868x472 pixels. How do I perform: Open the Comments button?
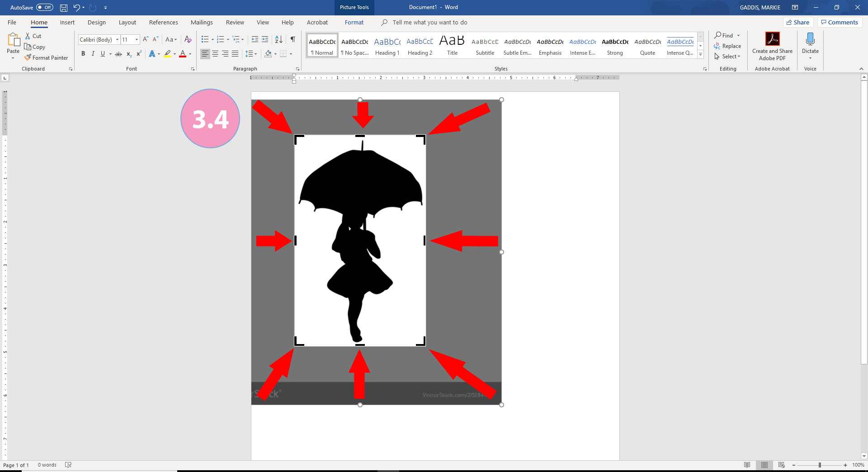coord(840,22)
